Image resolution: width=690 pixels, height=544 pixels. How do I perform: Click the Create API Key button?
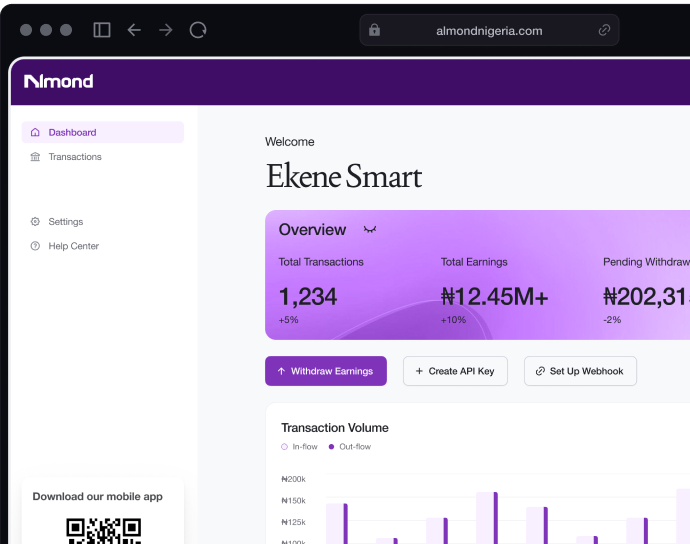[455, 371]
